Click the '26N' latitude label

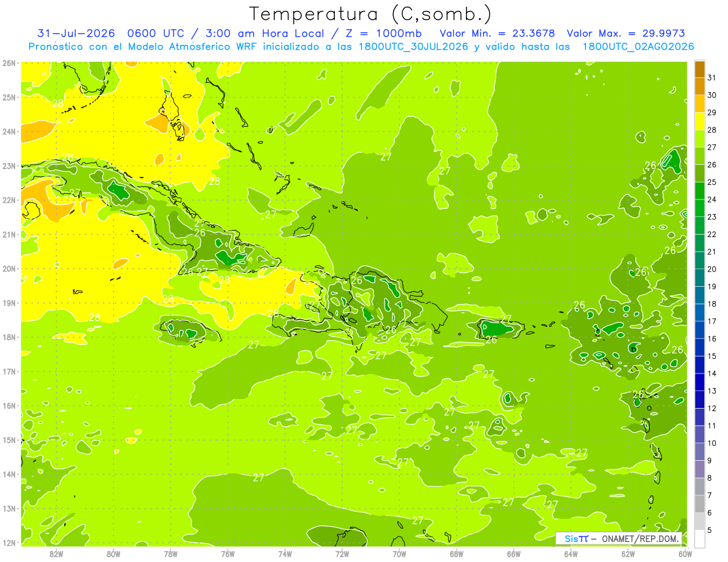click(9, 63)
